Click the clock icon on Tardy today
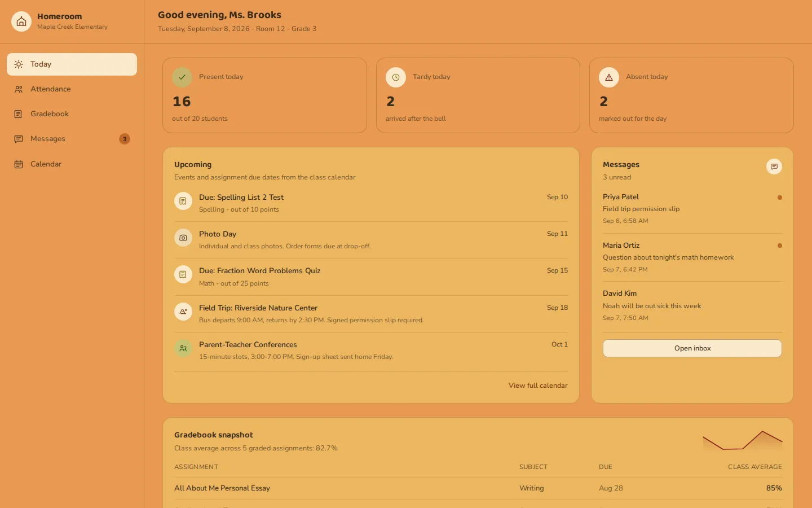Image resolution: width=812 pixels, height=508 pixels. (396, 77)
